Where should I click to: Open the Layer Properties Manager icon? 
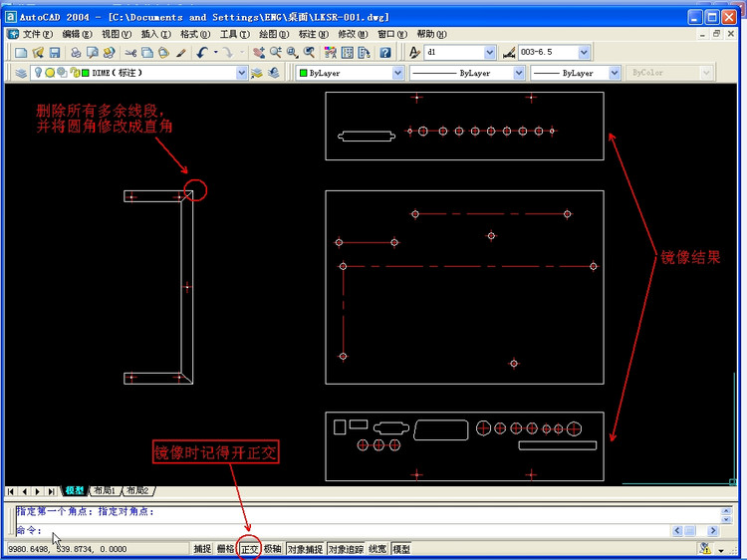point(21,73)
